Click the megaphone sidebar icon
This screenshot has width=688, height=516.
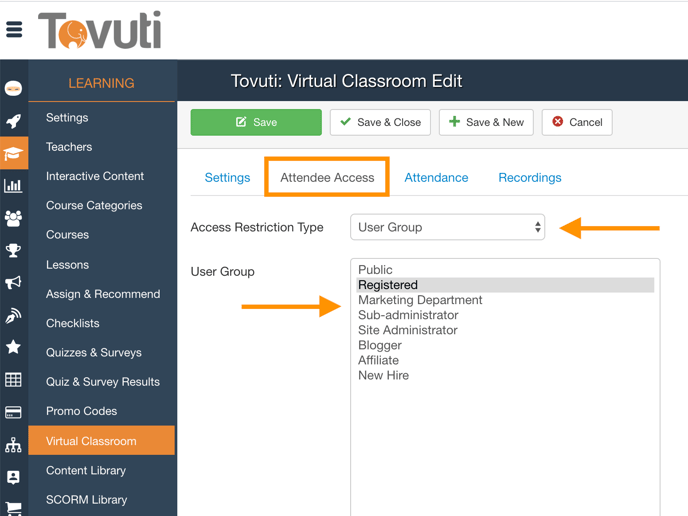[14, 283]
